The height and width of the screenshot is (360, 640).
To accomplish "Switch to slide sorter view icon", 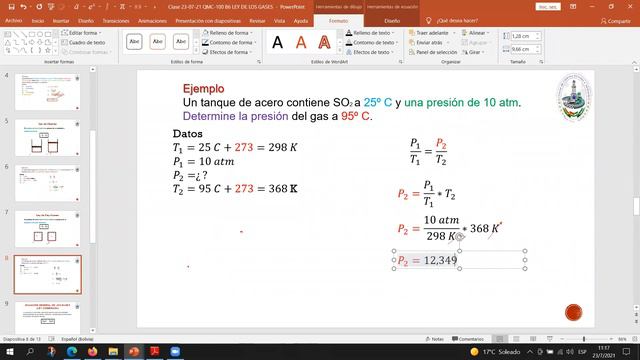I will pos(516,339).
